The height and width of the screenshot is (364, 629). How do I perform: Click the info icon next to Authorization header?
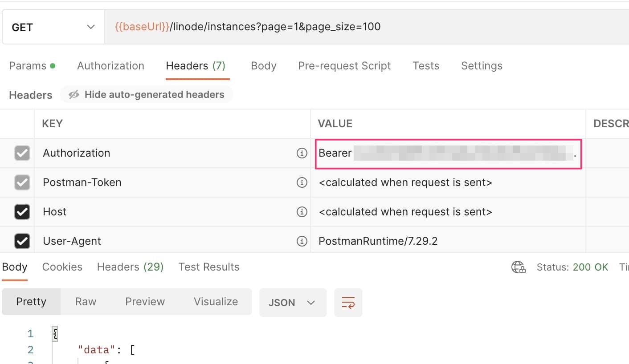(302, 153)
